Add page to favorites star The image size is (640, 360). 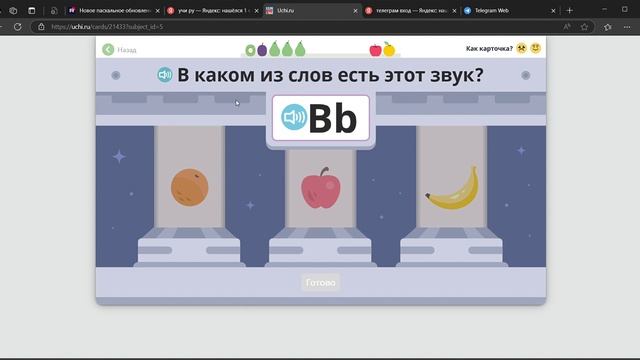pyautogui.click(x=584, y=27)
